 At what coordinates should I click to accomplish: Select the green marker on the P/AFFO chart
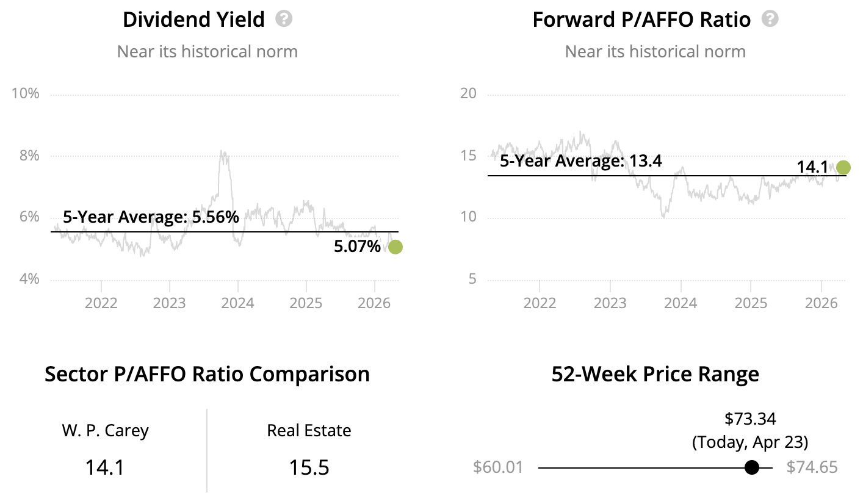(843, 167)
